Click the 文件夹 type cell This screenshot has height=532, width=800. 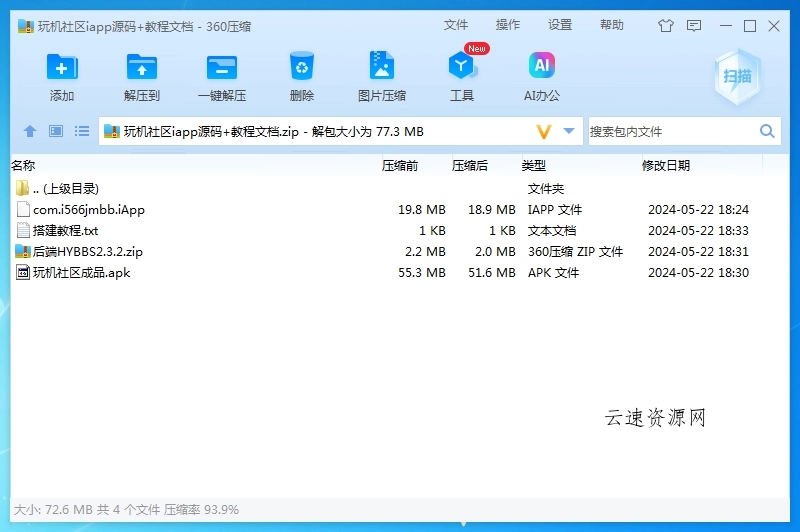(545, 189)
